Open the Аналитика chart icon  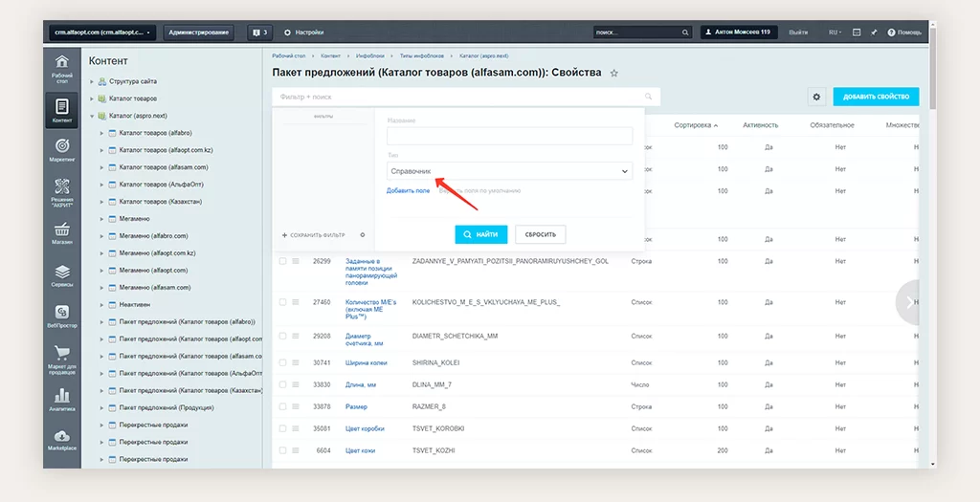point(61,398)
